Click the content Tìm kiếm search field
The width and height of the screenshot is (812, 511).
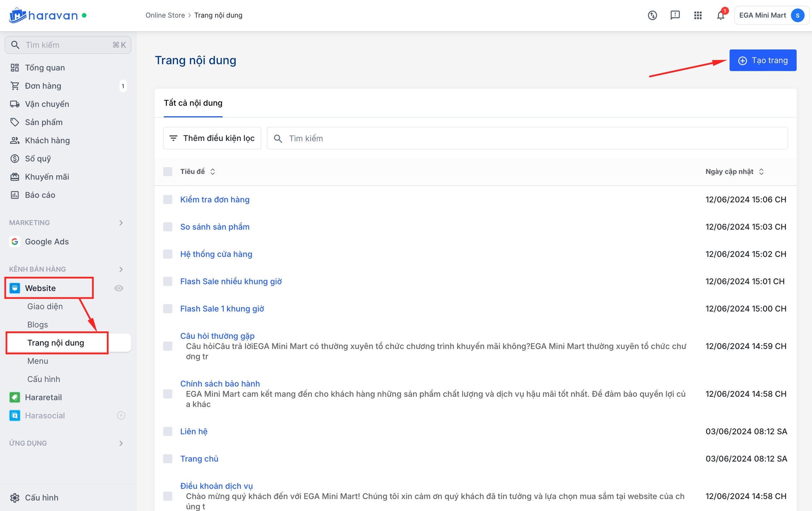(527, 138)
